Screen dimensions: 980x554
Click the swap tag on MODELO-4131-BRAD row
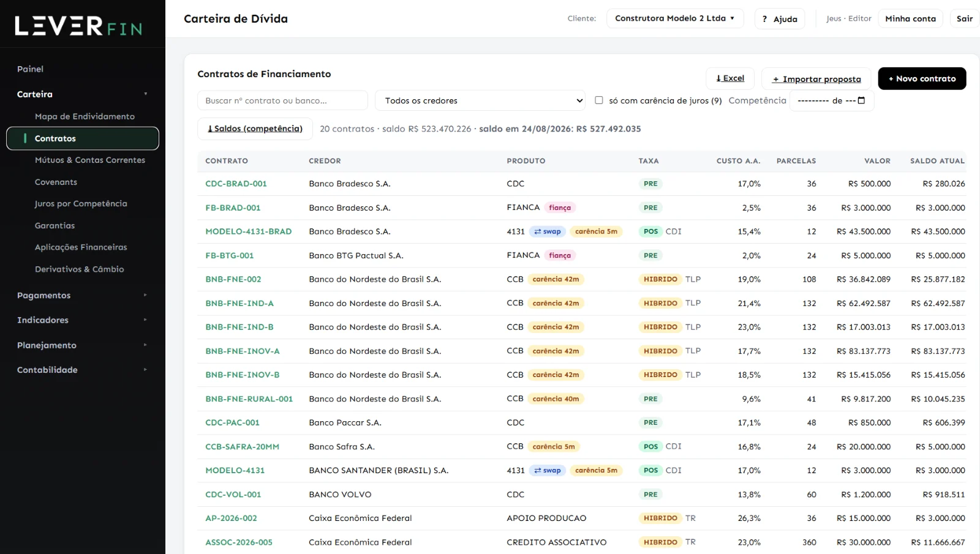[x=548, y=231]
